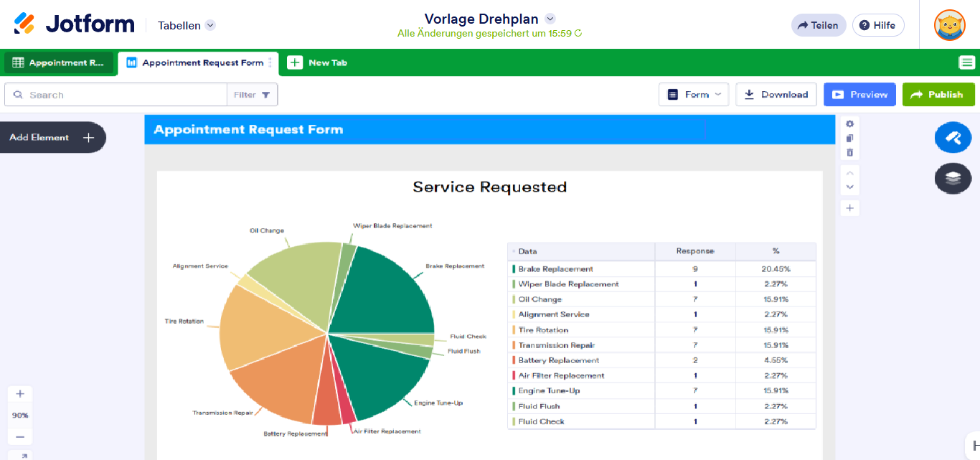Switch to the first Appointment R... table tab
Screen dimensions: 980x460
pos(59,62)
